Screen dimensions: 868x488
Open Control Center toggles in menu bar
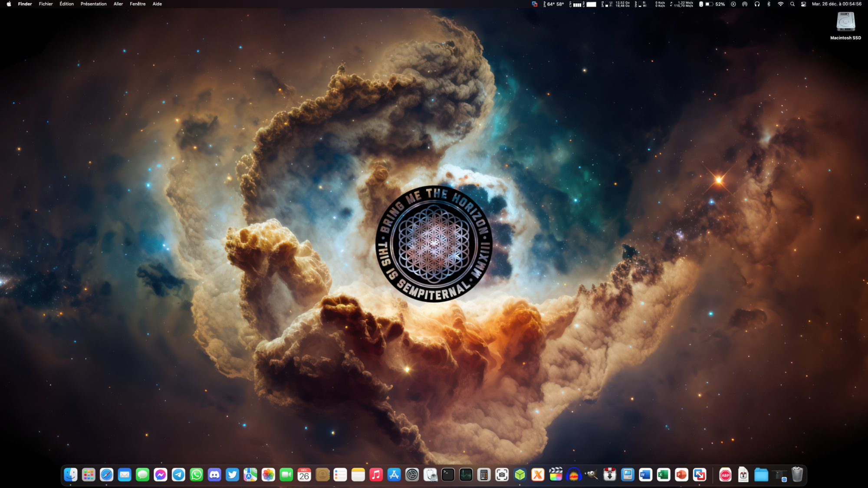click(803, 4)
